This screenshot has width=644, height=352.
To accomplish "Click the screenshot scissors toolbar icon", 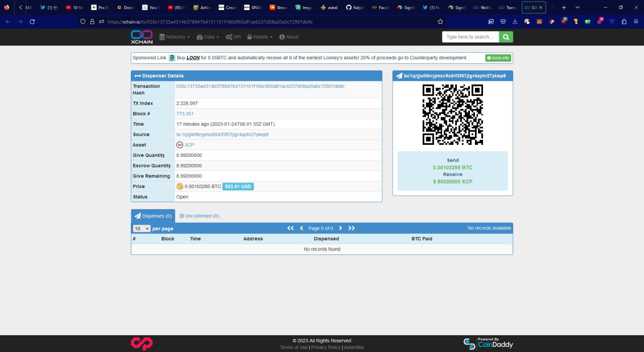I will 491,22.
